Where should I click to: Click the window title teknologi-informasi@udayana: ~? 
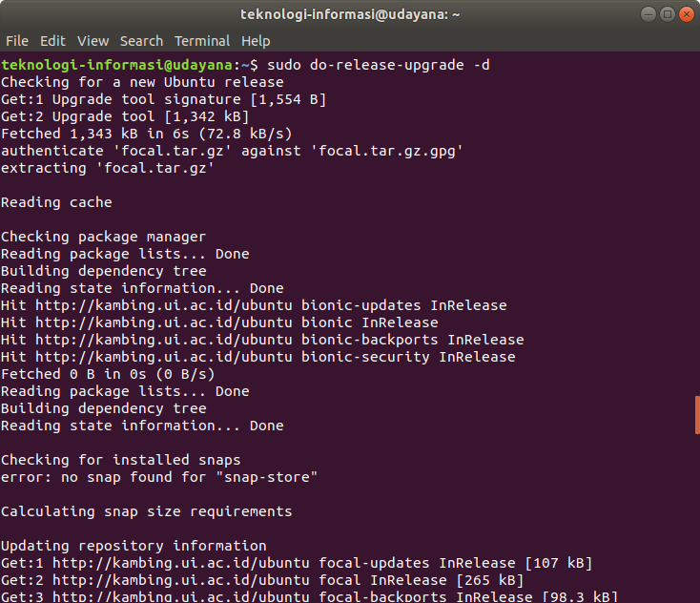350,14
